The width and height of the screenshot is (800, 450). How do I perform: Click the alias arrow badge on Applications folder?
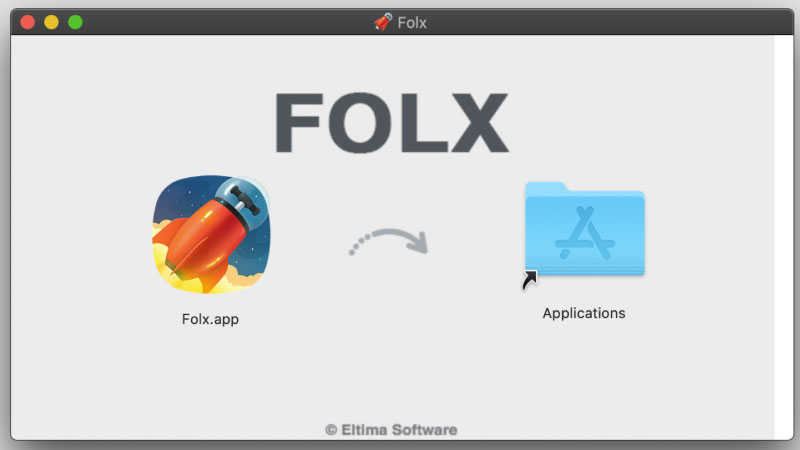(x=530, y=280)
